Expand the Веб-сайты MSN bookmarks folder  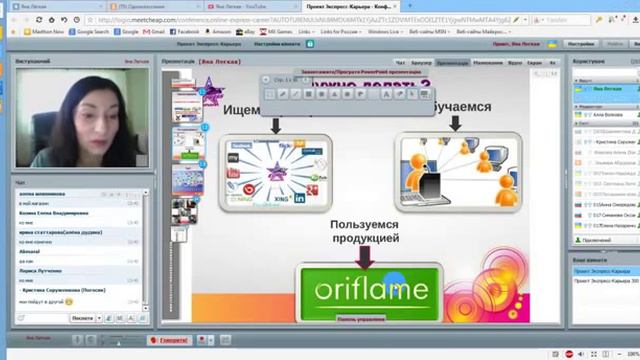[429, 31]
